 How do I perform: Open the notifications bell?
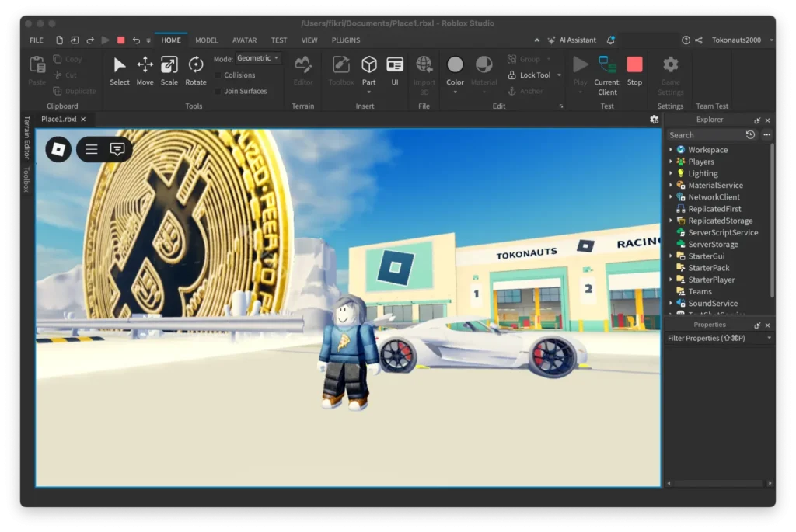coord(611,40)
